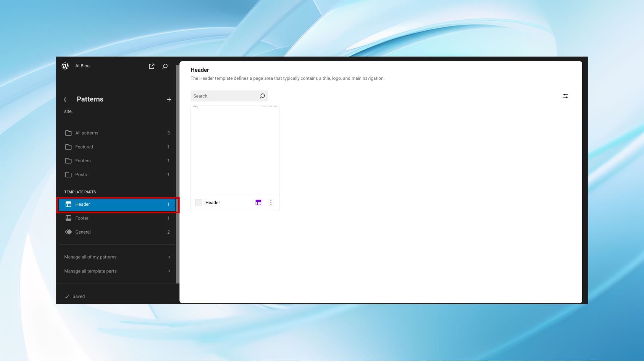Select Featured patterns folder
This screenshot has height=362, width=644.
pyautogui.click(x=117, y=147)
